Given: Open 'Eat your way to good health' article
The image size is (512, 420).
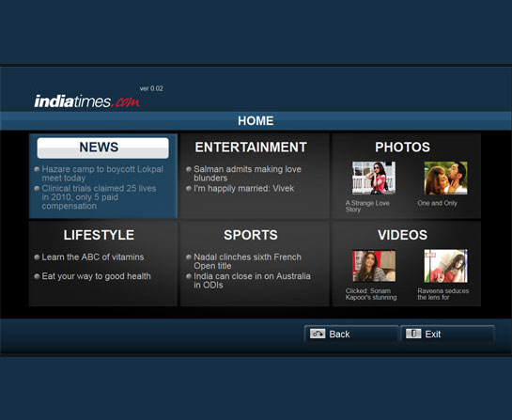Looking at the screenshot, I should (97, 276).
